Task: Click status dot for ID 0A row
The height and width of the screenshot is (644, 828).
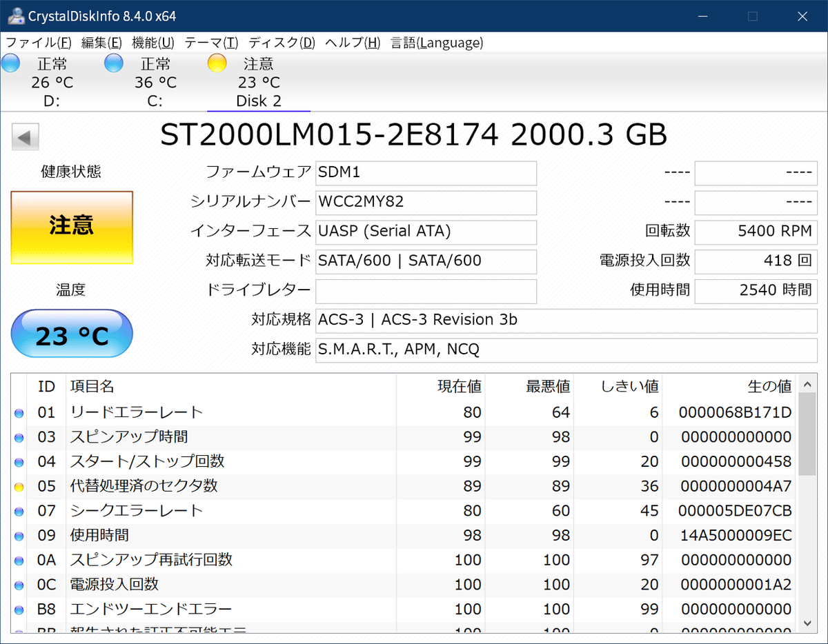Action: point(19,561)
